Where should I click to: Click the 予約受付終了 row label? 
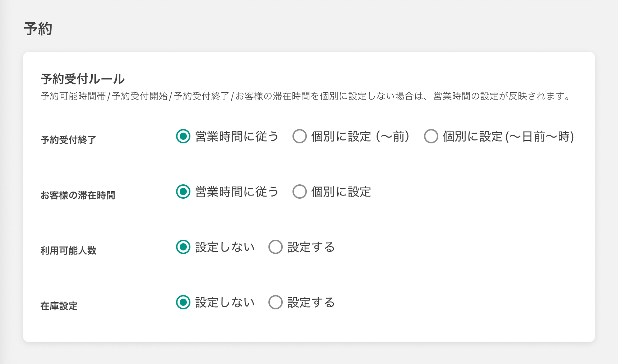68,140
